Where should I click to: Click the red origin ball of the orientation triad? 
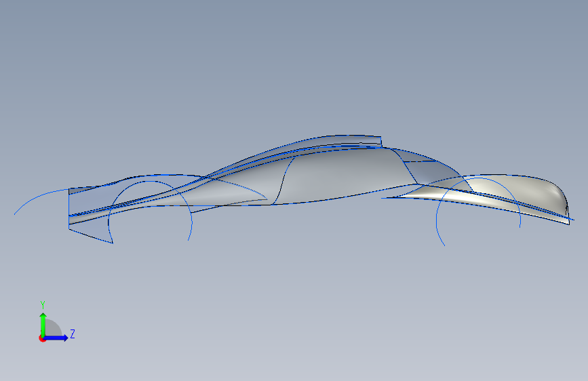[42, 338]
